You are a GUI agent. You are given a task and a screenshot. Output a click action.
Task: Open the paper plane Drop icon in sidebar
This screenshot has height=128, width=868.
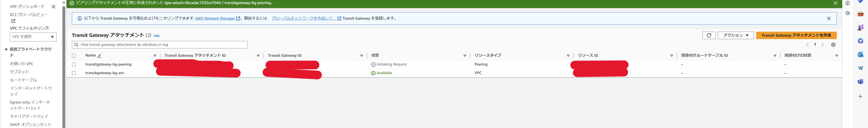(860, 68)
